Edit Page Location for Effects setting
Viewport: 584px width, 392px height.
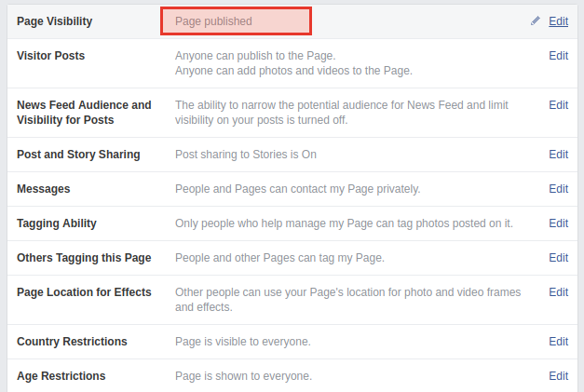pyautogui.click(x=558, y=292)
